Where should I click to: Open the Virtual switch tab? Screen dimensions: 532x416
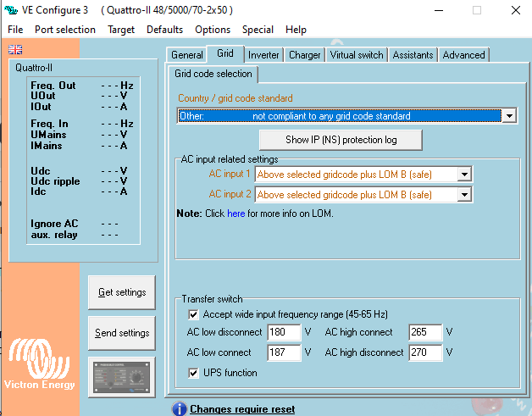coord(357,54)
